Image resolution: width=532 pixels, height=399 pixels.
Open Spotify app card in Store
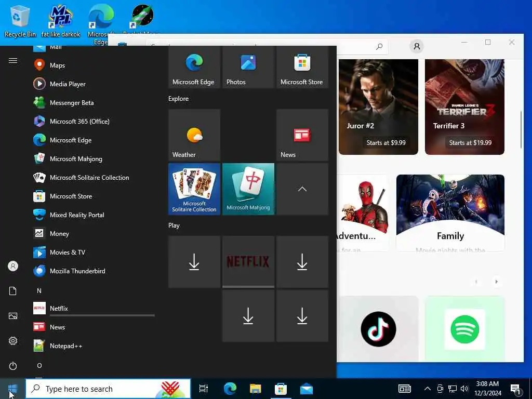[x=464, y=329]
